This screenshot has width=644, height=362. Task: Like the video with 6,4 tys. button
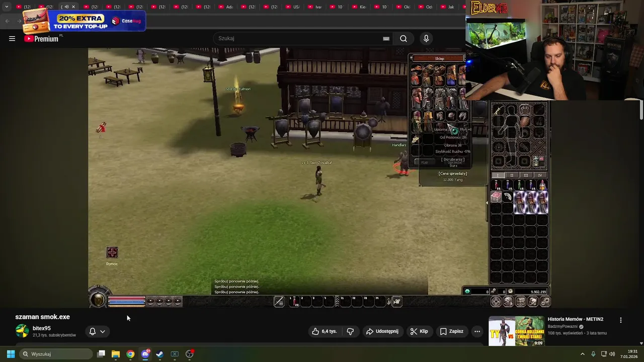point(325,331)
